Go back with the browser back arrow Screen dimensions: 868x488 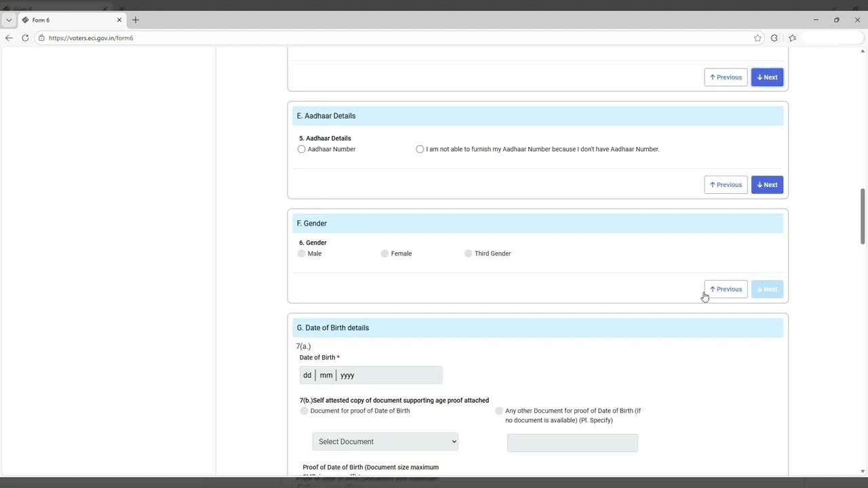pos(9,38)
